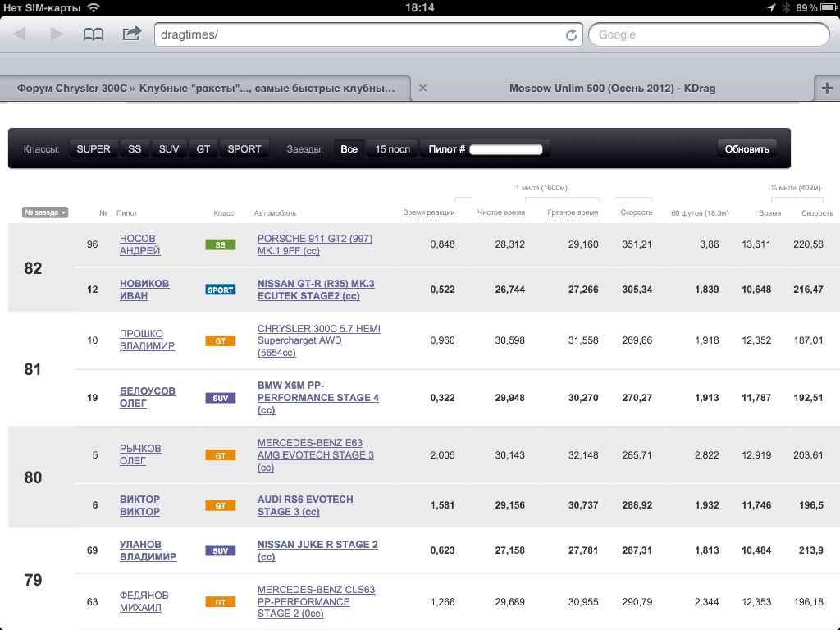Tap the Wi-Fi status icon

[x=94, y=7]
